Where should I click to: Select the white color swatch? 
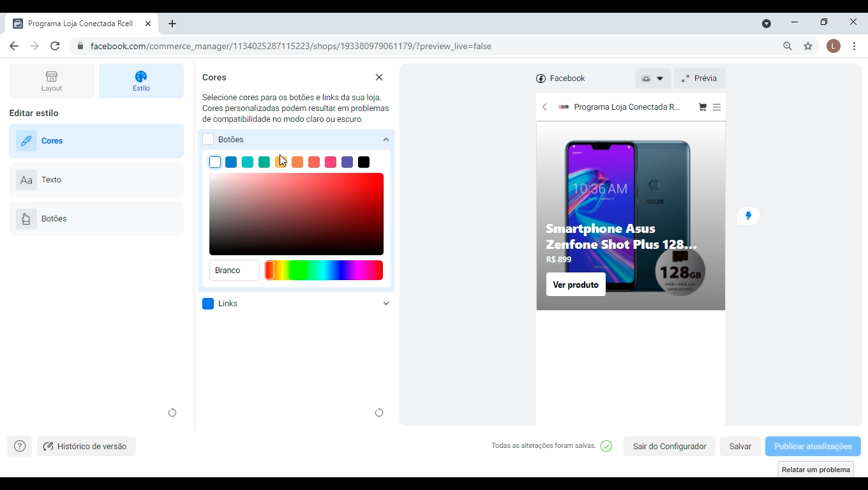[215, 162]
